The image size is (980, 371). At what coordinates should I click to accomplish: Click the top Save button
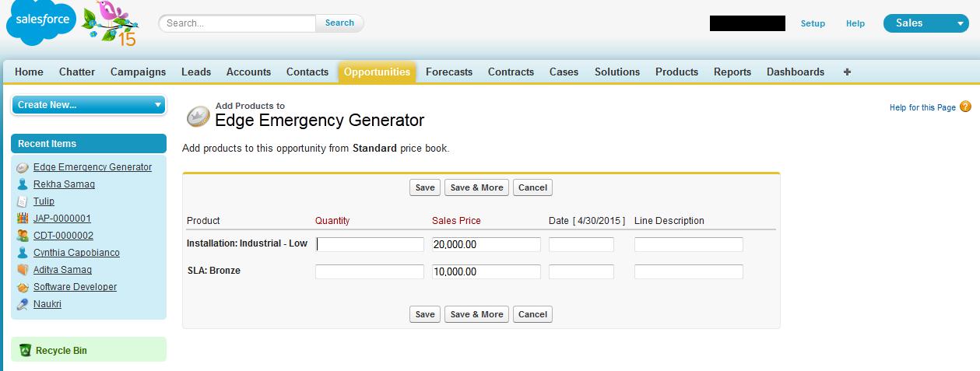pyautogui.click(x=425, y=187)
